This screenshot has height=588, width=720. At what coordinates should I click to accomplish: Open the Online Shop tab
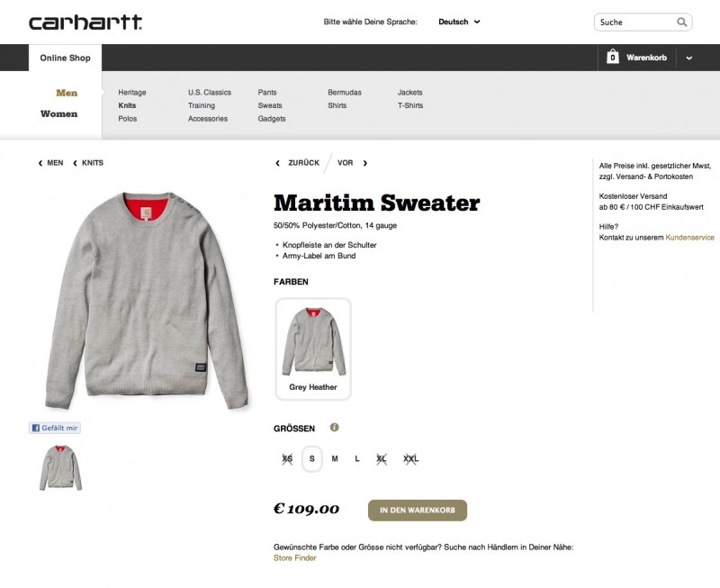(65, 58)
